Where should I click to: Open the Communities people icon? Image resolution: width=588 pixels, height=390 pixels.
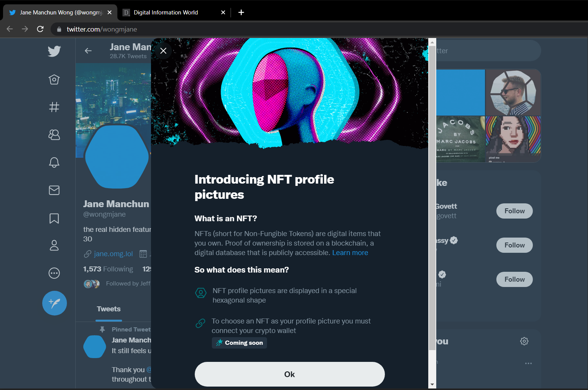(x=54, y=135)
